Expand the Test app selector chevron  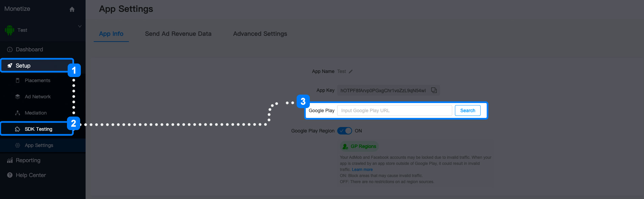click(80, 26)
